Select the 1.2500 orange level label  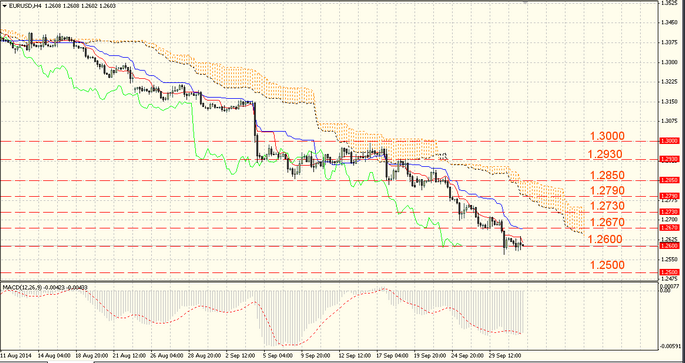pyautogui.click(x=607, y=266)
